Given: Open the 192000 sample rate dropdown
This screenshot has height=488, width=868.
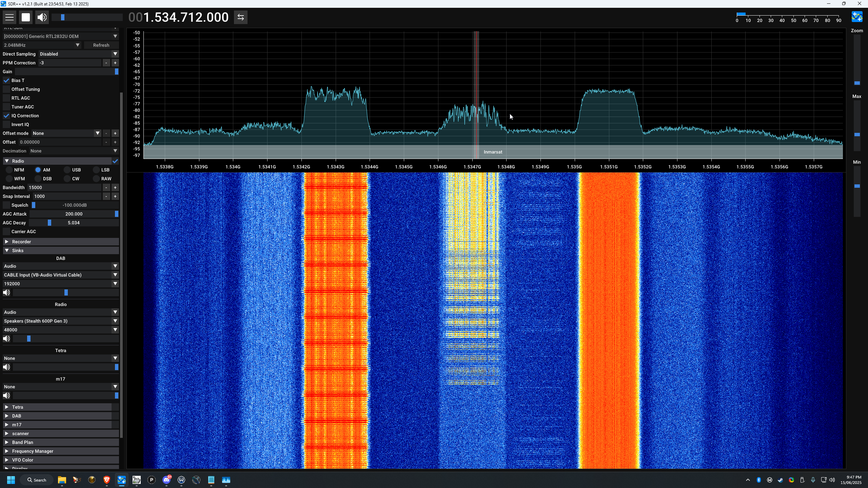Looking at the screenshot, I should [x=61, y=284].
